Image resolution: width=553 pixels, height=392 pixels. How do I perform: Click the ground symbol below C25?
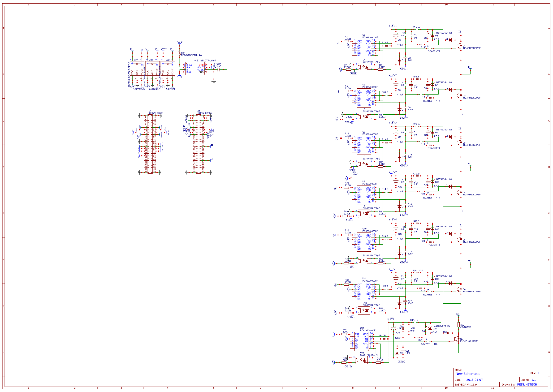(214, 82)
